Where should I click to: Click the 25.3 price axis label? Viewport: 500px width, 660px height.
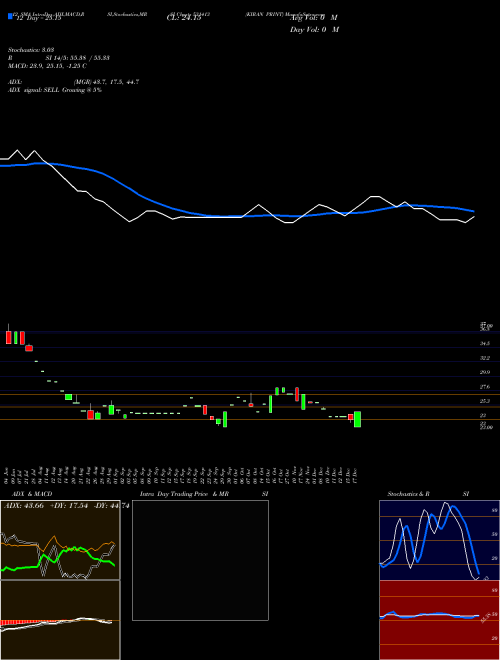click(x=485, y=401)
